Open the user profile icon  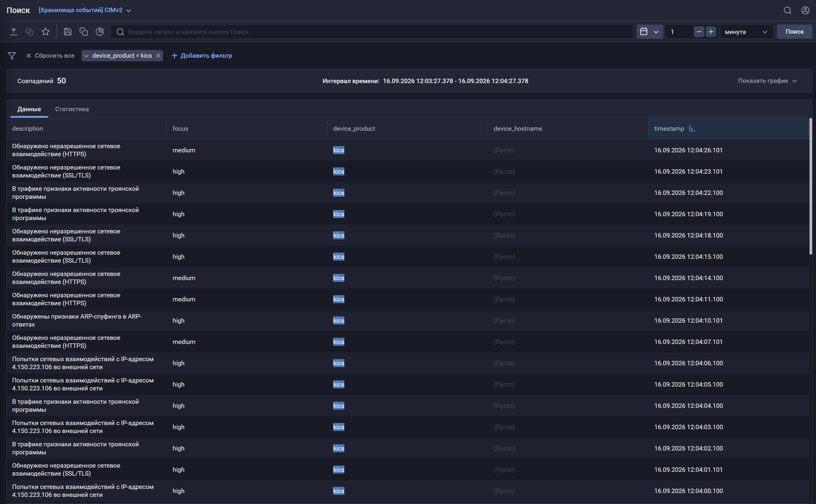(805, 10)
